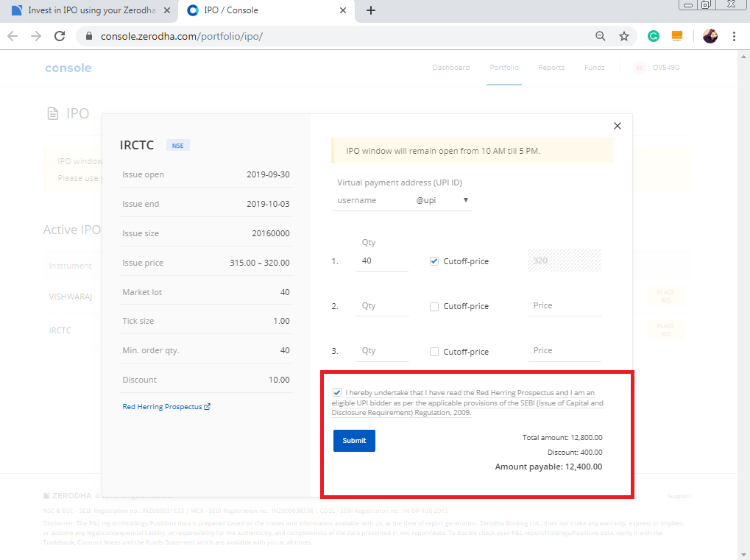Open the Grammarly extension icon

coord(654,36)
